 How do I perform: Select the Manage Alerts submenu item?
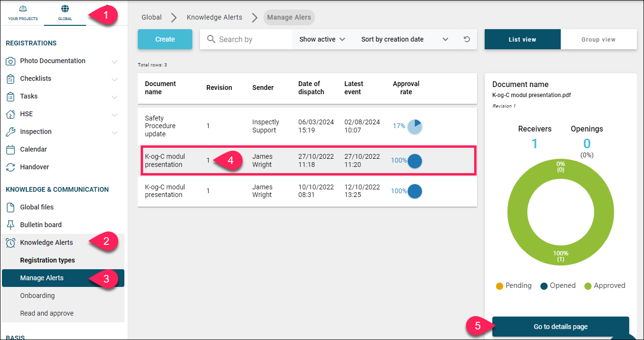tap(62, 278)
